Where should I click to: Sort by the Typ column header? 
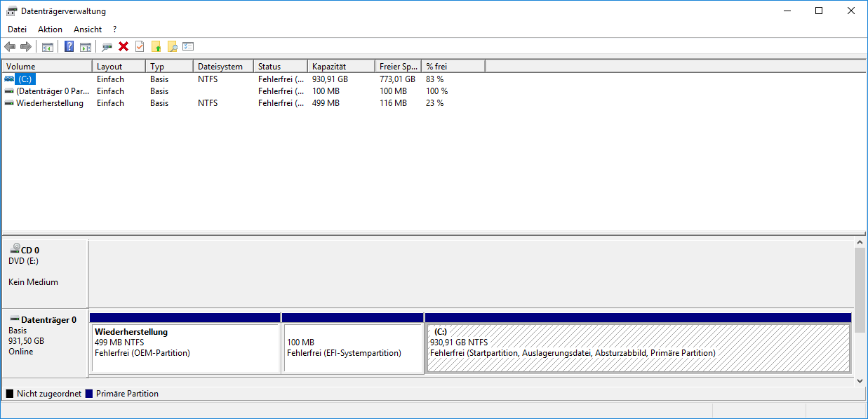[x=170, y=67]
